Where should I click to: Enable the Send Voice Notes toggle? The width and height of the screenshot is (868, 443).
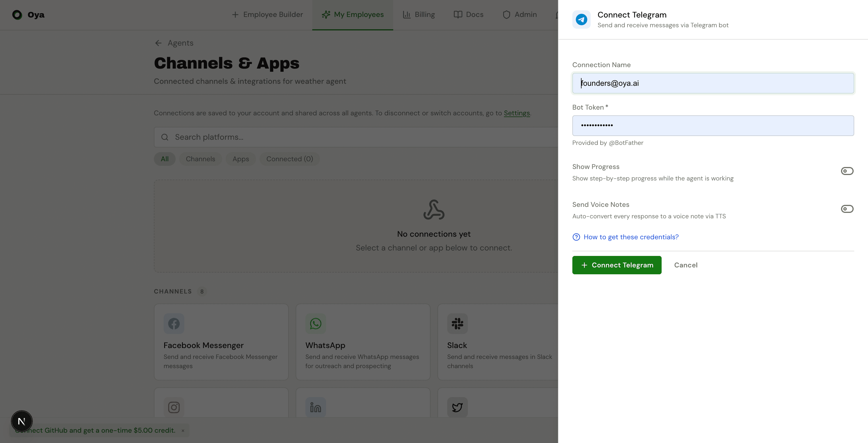847,209
